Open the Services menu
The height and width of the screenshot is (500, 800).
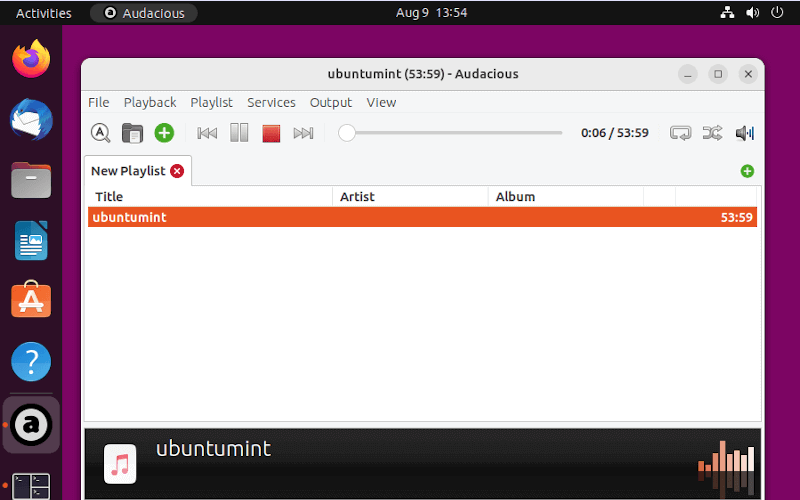tap(271, 103)
